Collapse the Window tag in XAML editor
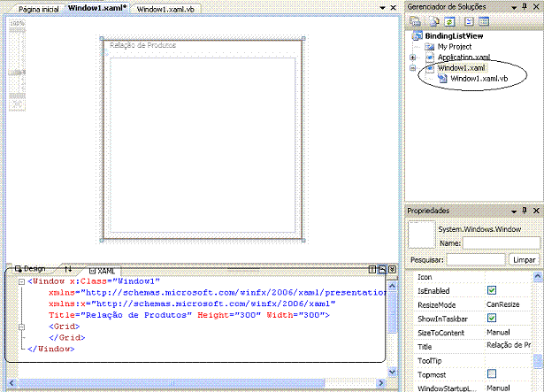 click(x=21, y=281)
